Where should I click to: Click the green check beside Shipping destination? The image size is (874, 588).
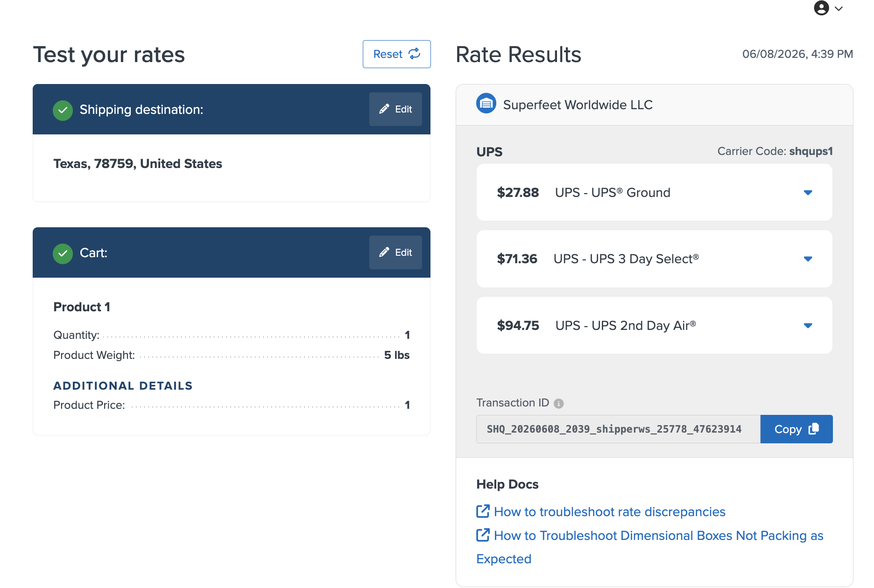tap(63, 111)
